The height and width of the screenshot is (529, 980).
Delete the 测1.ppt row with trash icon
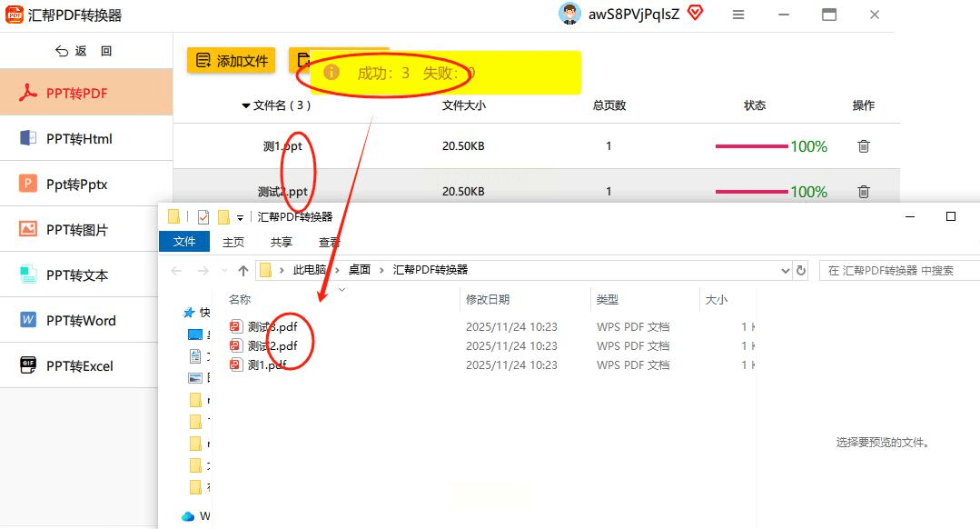coord(864,145)
